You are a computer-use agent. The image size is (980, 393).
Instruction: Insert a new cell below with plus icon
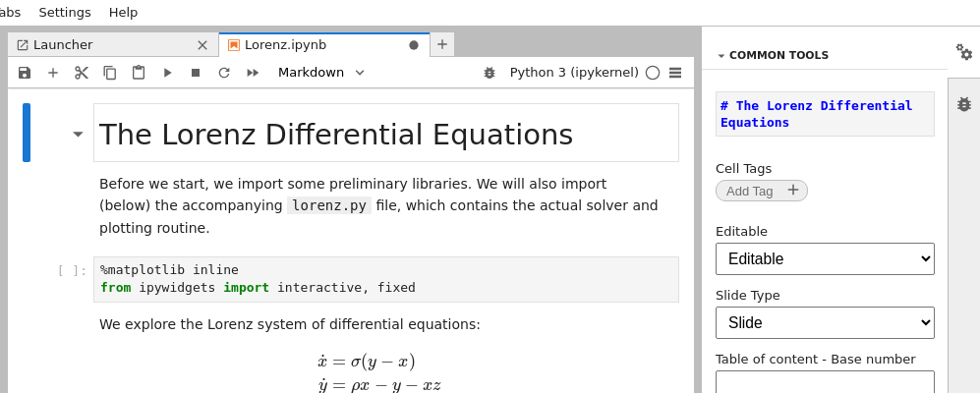(53, 73)
